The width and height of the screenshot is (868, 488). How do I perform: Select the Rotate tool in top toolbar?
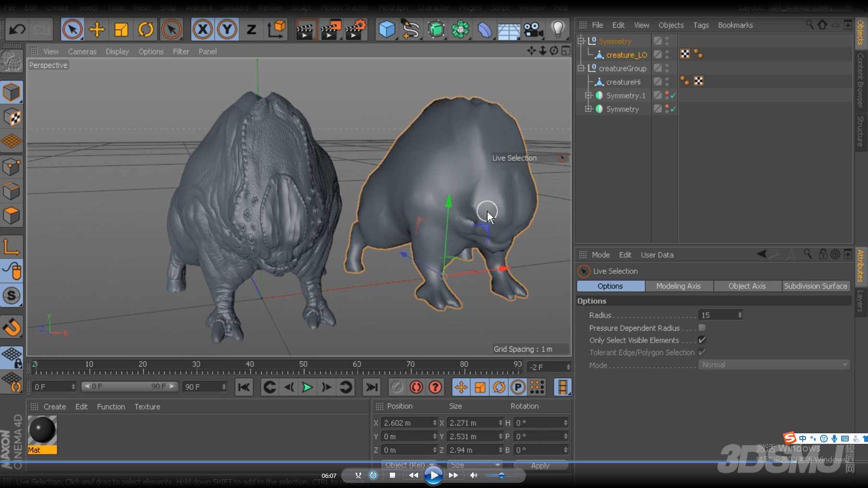pyautogui.click(x=146, y=30)
